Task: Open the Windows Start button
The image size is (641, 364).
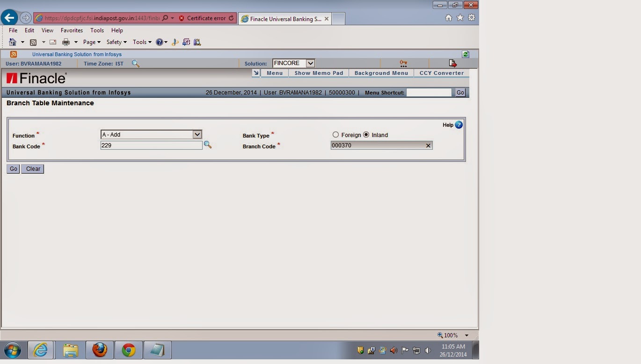Action: (x=13, y=349)
